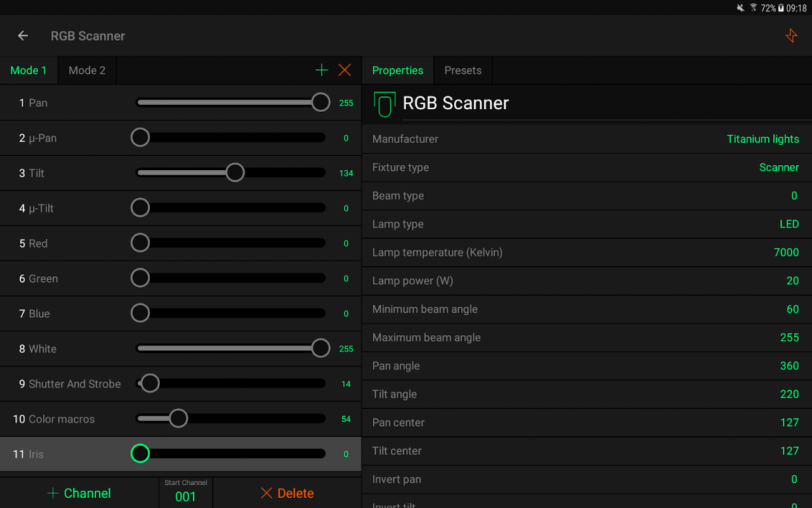Check the battery status icon
812x508 pixels.
[x=781, y=8]
